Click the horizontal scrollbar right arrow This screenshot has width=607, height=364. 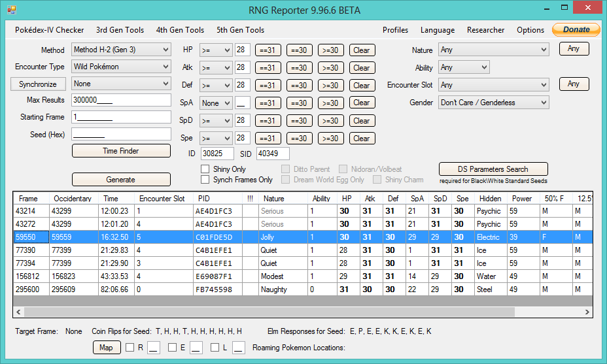tap(587, 312)
